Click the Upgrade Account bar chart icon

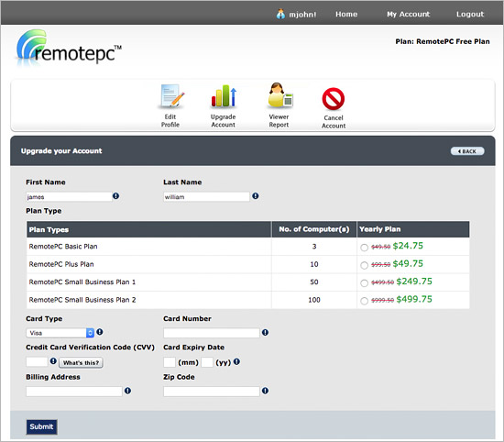[x=224, y=96]
